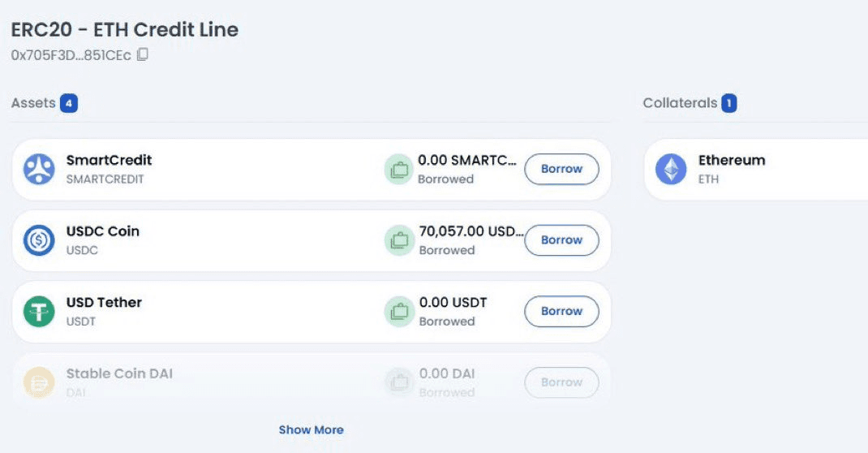Click the SmartCredit token logo icon
Screen dimensions: 868x453
[x=39, y=169]
